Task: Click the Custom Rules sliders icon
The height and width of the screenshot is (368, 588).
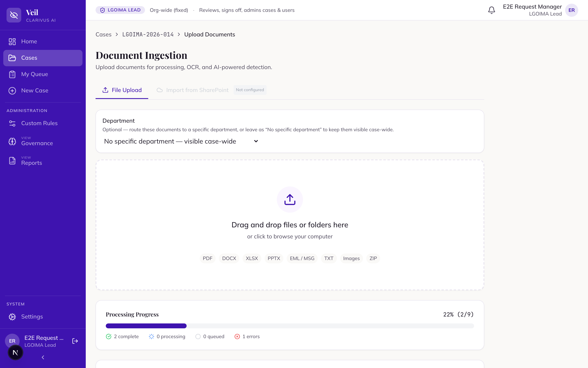Action: [12, 123]
